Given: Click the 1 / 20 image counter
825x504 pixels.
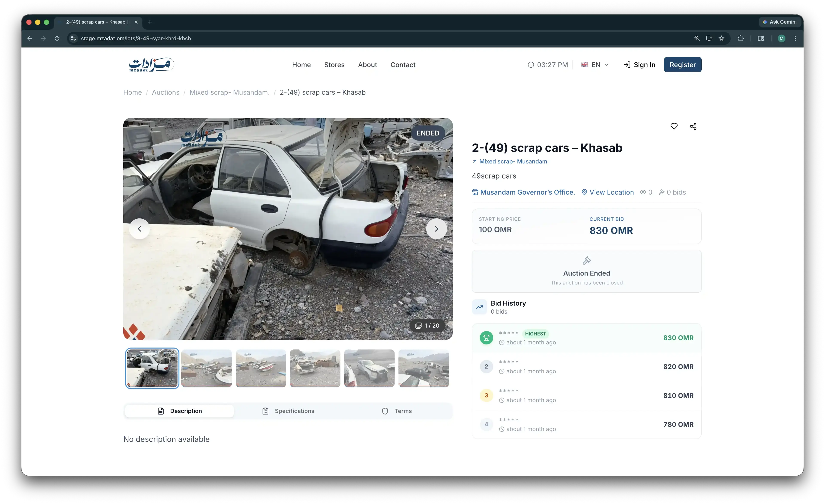Looking at the screenshot, I should [x=427, y=325].
